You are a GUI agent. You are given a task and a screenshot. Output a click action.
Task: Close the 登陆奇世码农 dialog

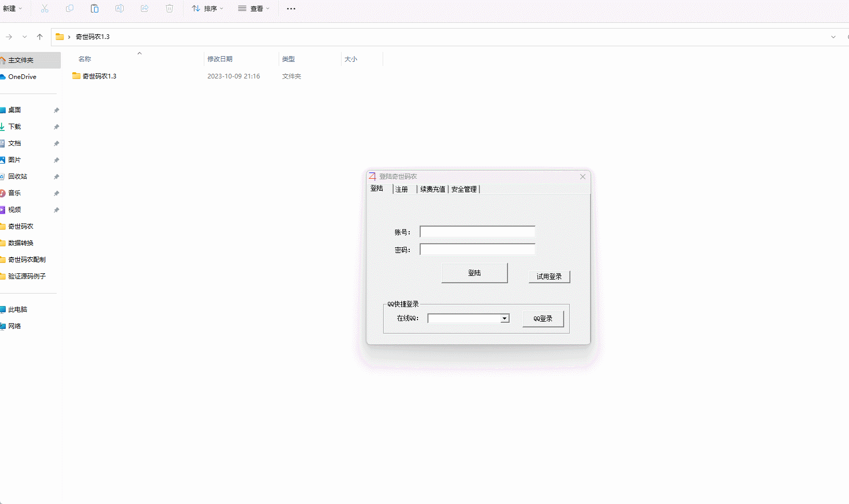point(583,177)
